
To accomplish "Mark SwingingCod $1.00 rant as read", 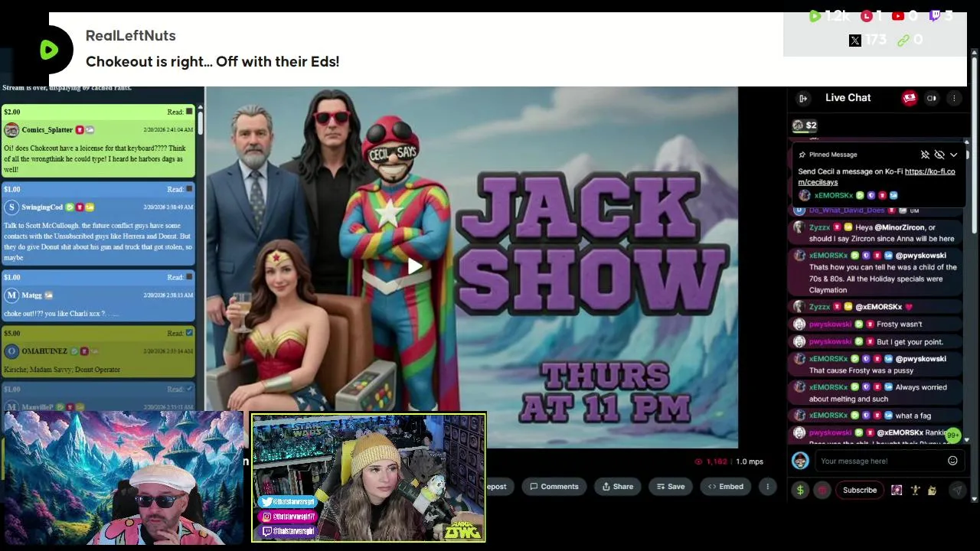I will (x=189, y=189).
